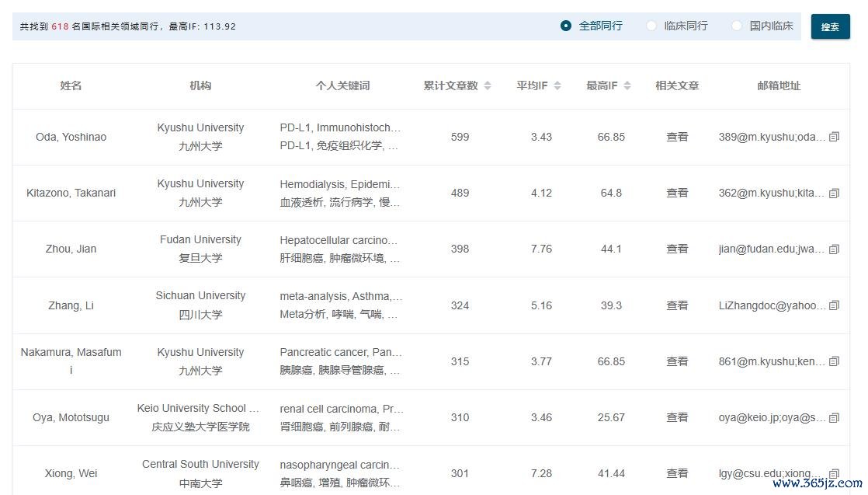Copy email for Zhou, Jian row
The height and width of the screenshot is (495, 868).
click(835, 249)
